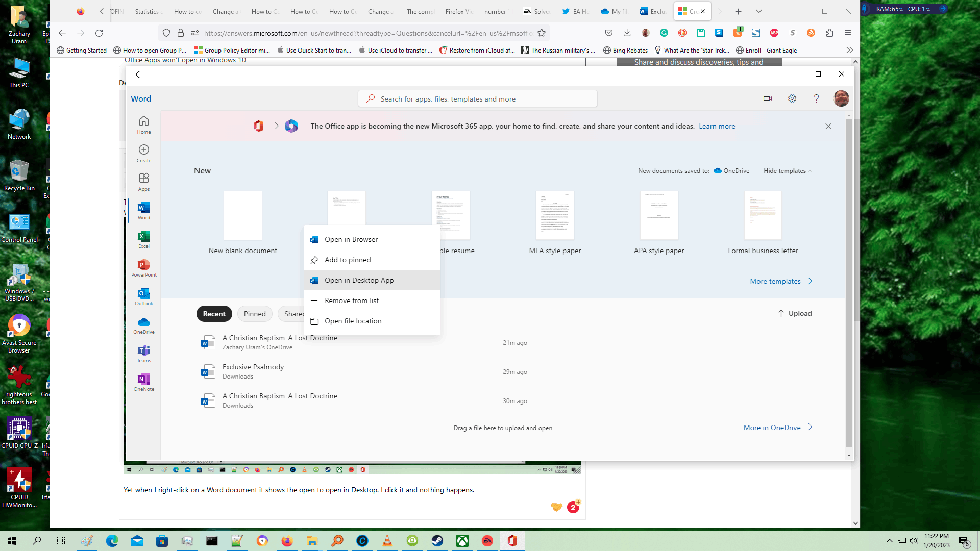Dismiss the Microsoft 365 banner
Screen dimensions: 980x551
(828, 126)
